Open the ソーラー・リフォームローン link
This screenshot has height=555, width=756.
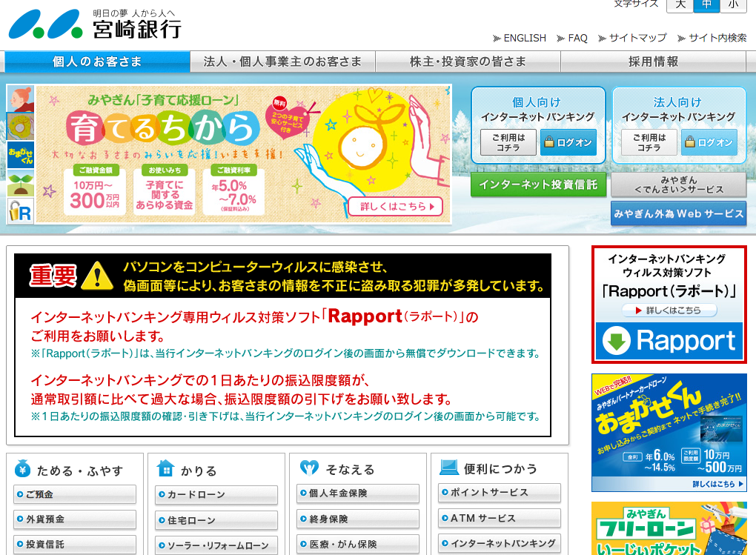click(216, 545)
